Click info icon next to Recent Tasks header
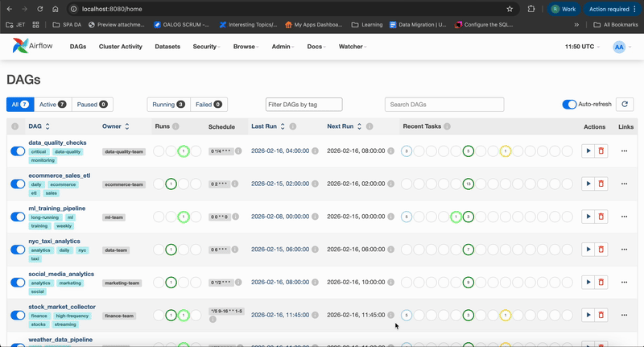644x347 pixels. [x=448, y=126]
